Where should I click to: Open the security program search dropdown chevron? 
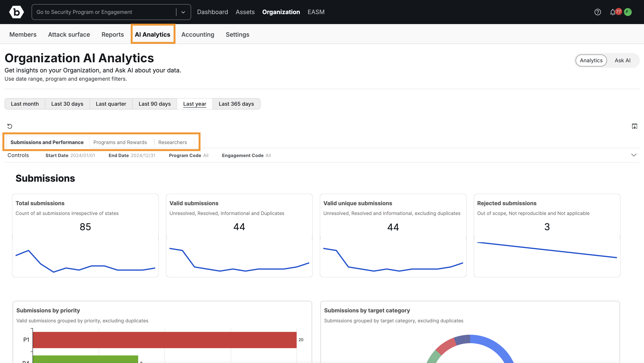pos(183,12)
